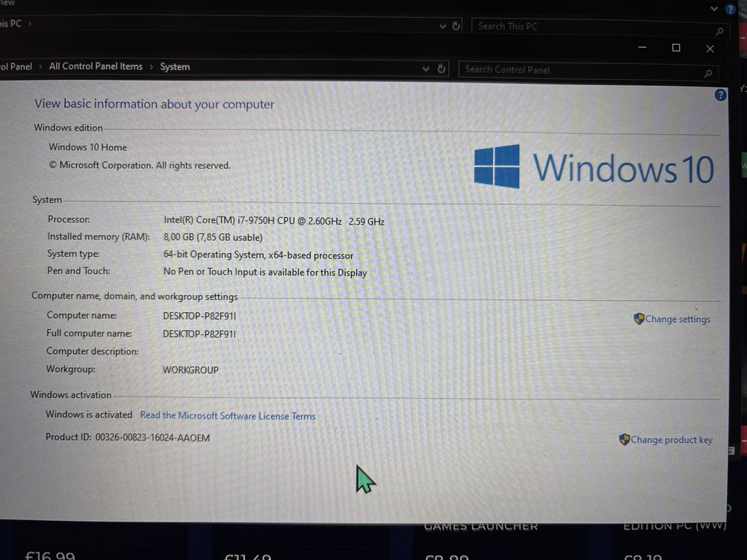
Task: Select the processor text Intel Core i7-9750H
Action: pyautogui.click(x=274, y=220)
